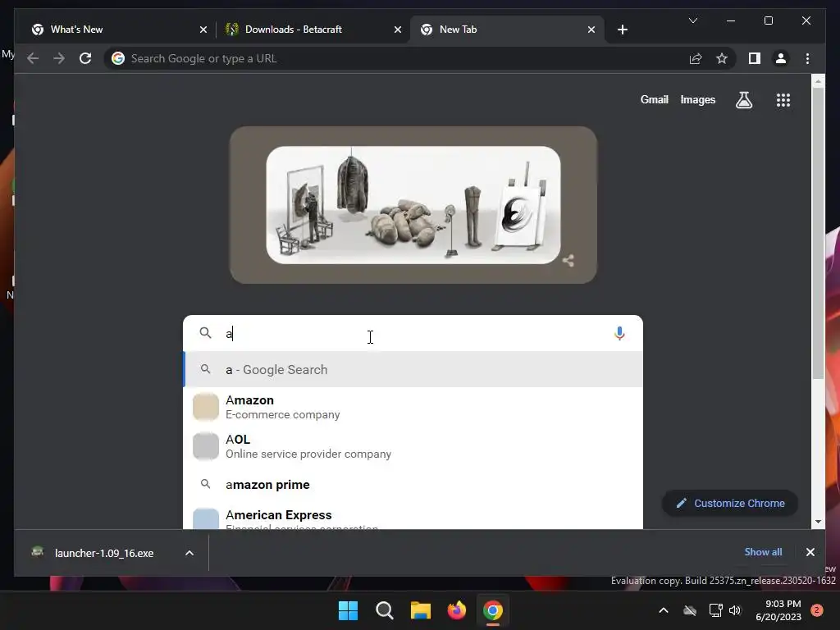Open the crossed-out cloud tray icon
This screenshot has width=840, height=630.
coord(690,610)
